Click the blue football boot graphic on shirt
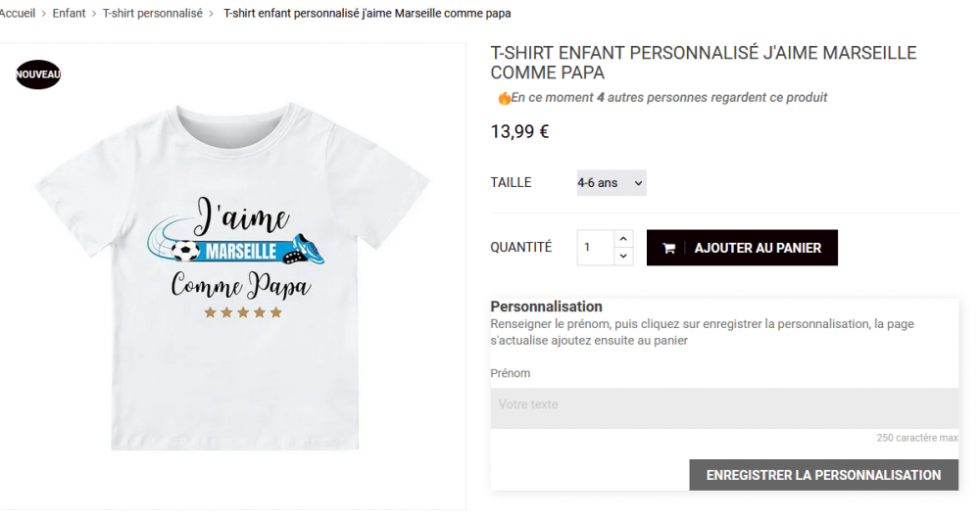 pyautogui.click(x=304, y=250)
